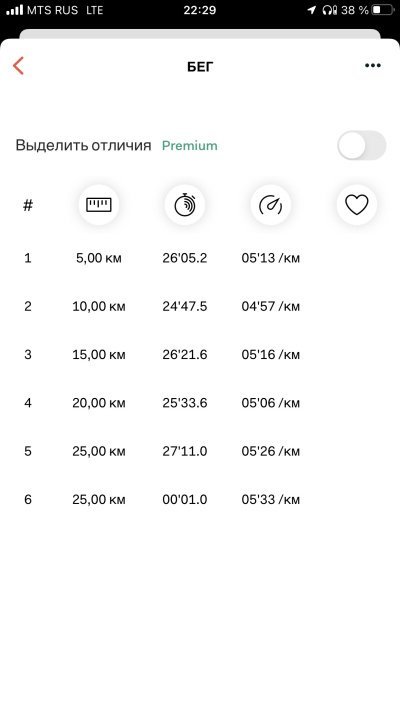Tap the # lap number column header
Image resolution: width=400 pixels, height=711 pixels.
coord(28,205)
